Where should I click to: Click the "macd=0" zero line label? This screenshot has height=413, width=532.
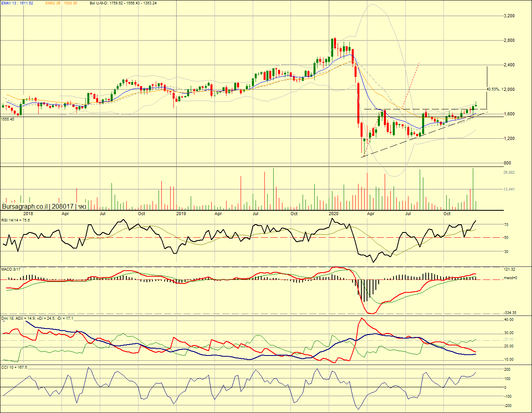pyautogui.click(x=510, y=278)
